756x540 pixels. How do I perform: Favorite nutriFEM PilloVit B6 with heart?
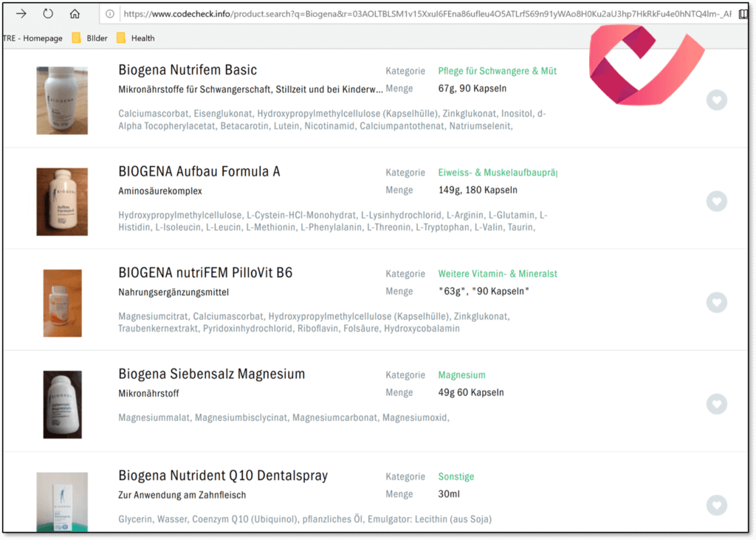tap(716, 303)
